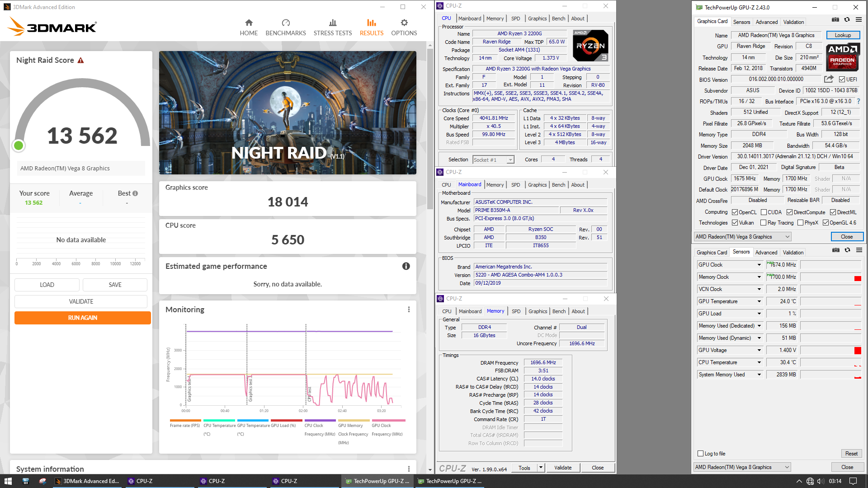The image size is (868, 488).
Task: Toggle the UEFI checkbox in GPU-Z
Action: [842, 80]
